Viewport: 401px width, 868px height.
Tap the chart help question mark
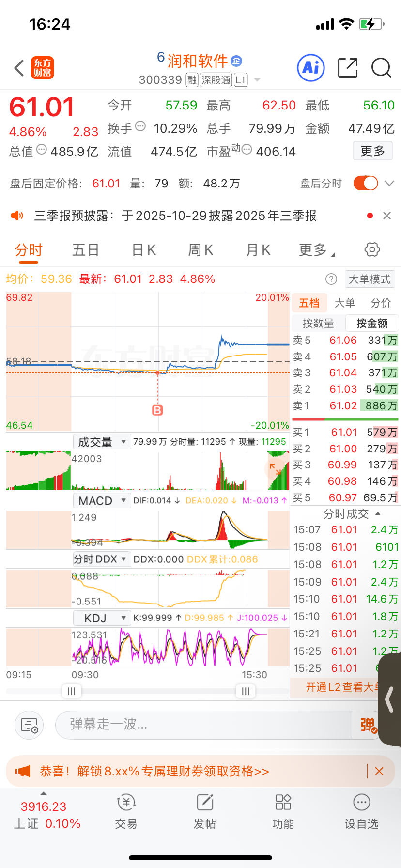[331, 279]
